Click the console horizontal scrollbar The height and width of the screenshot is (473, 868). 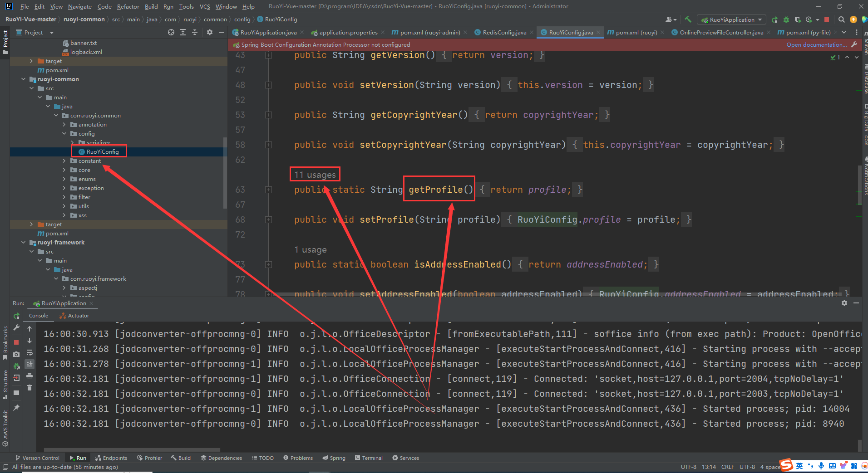click(132, 450)
